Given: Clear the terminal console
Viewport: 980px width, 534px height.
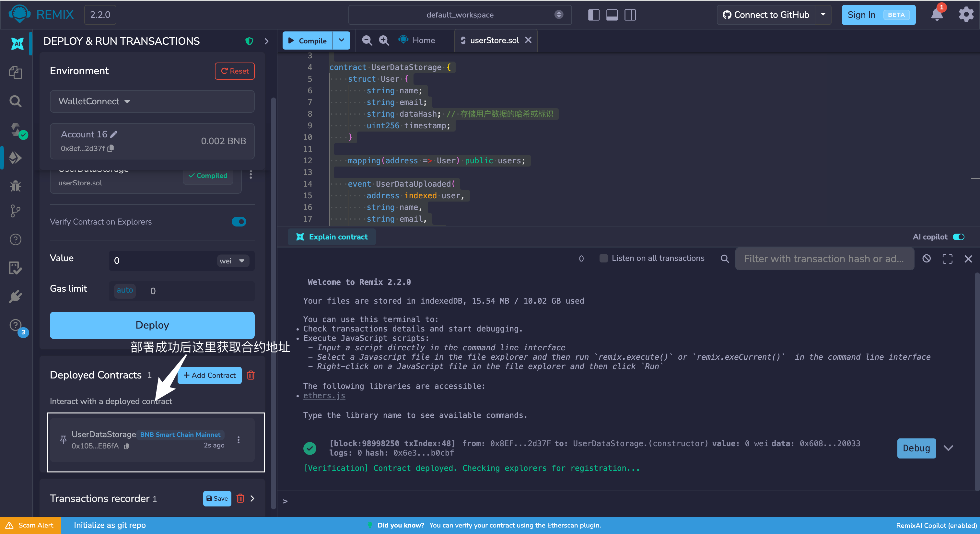Looking at the screenshot, I should coord(926,259).
